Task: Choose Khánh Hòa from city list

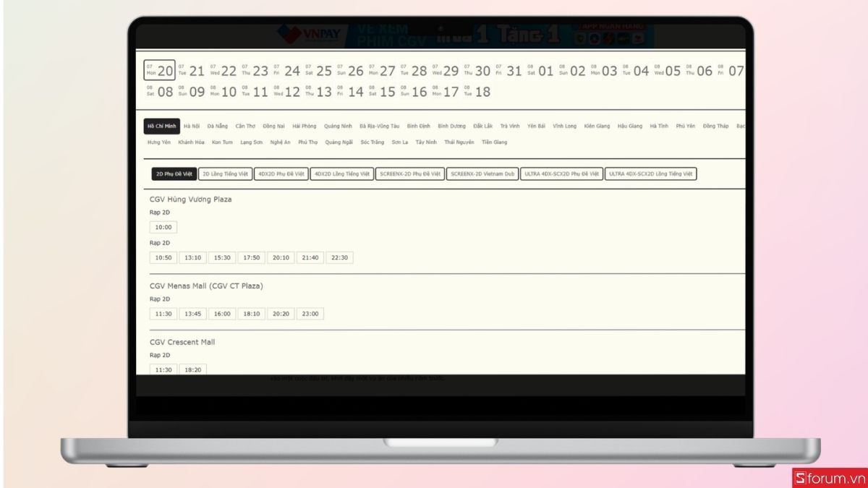Action: pos(192,142)
